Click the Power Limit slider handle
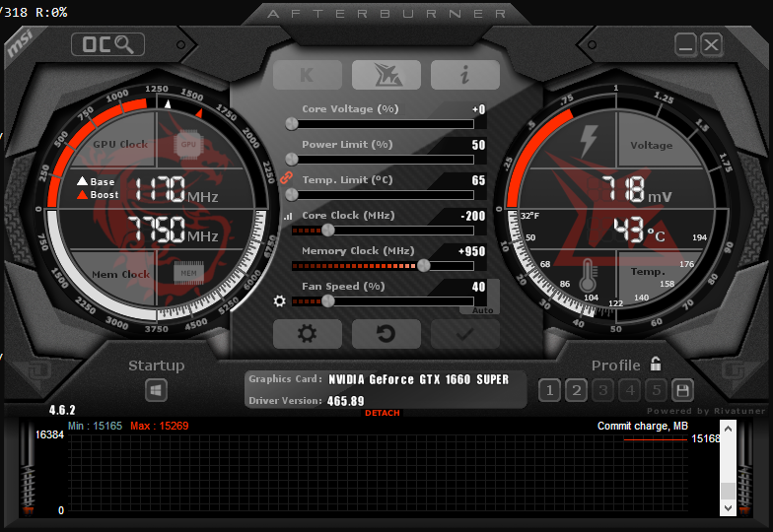Image resolution: width=773 pixels, height=532 pixels. point(292,160)
